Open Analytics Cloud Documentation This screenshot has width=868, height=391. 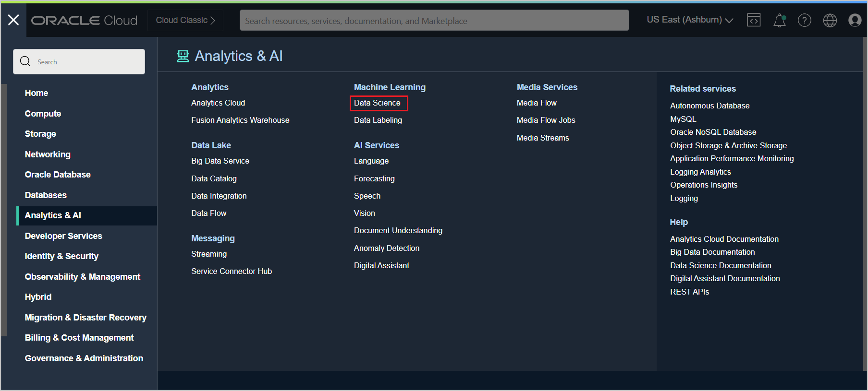click(724, 239)
